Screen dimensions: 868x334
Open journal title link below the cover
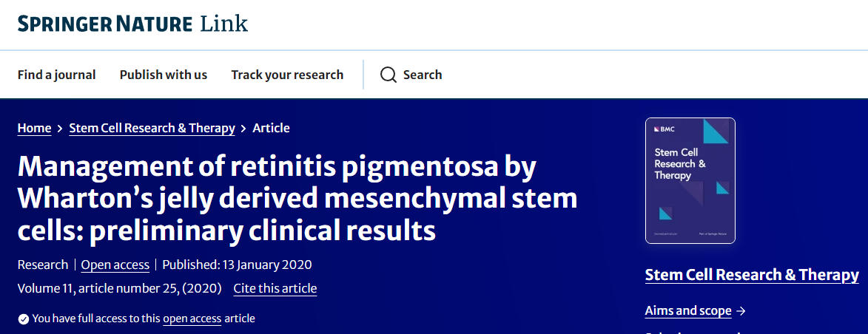752,275
